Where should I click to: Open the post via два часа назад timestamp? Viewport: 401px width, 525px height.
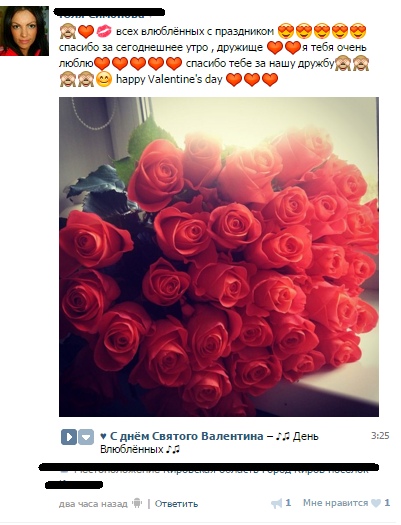93,504
